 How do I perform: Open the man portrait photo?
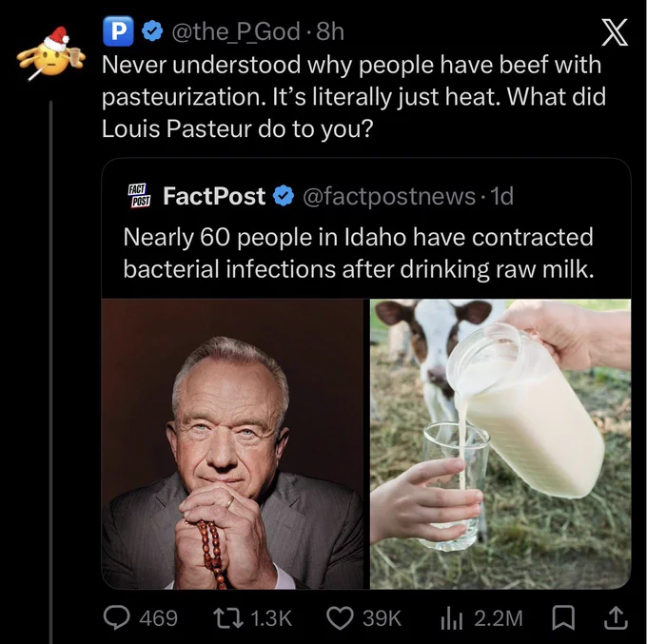point(232,443)
